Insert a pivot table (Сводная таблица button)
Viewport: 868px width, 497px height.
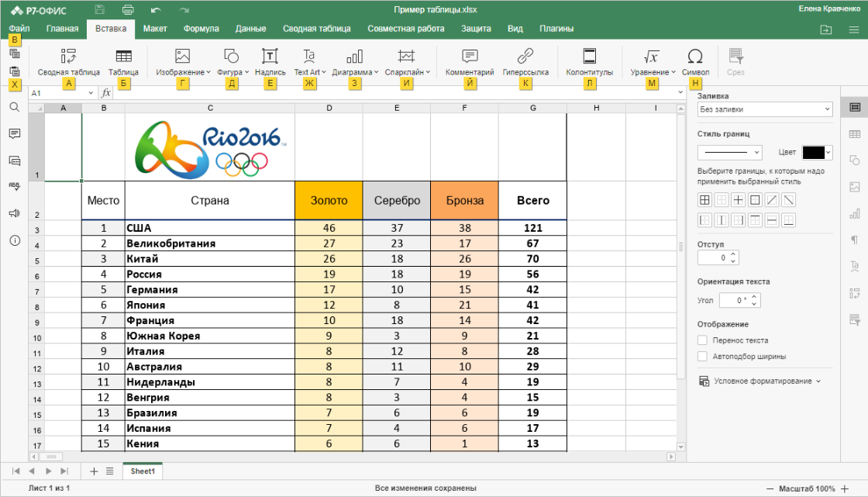point(69,62)
